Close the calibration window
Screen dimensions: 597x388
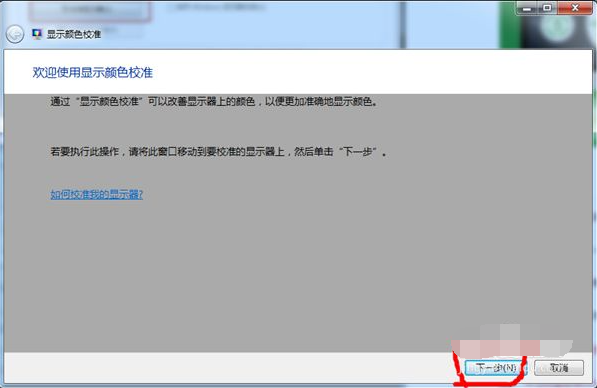point(575,8)
